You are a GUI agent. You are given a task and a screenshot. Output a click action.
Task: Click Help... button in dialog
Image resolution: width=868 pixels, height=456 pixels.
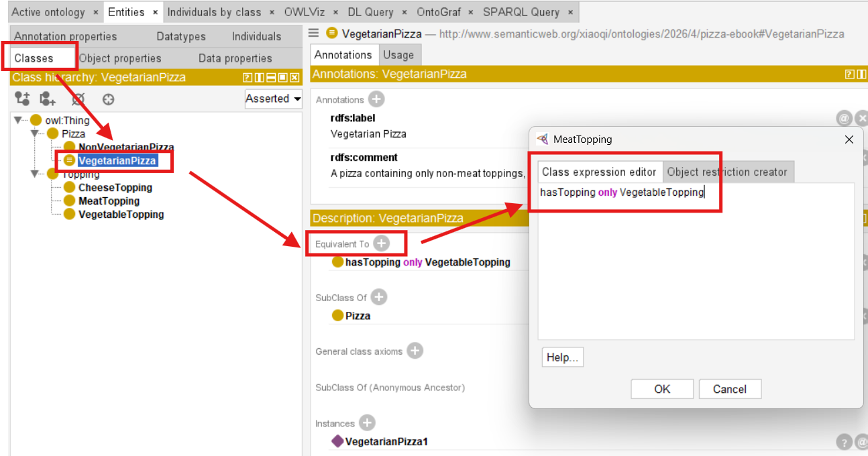pyautogui.click(x=562, y=357)
